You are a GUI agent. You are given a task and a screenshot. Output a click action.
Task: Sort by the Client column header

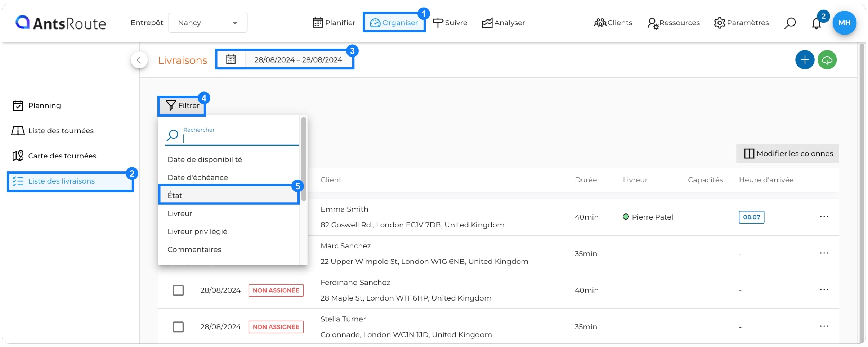coord(331,180)
